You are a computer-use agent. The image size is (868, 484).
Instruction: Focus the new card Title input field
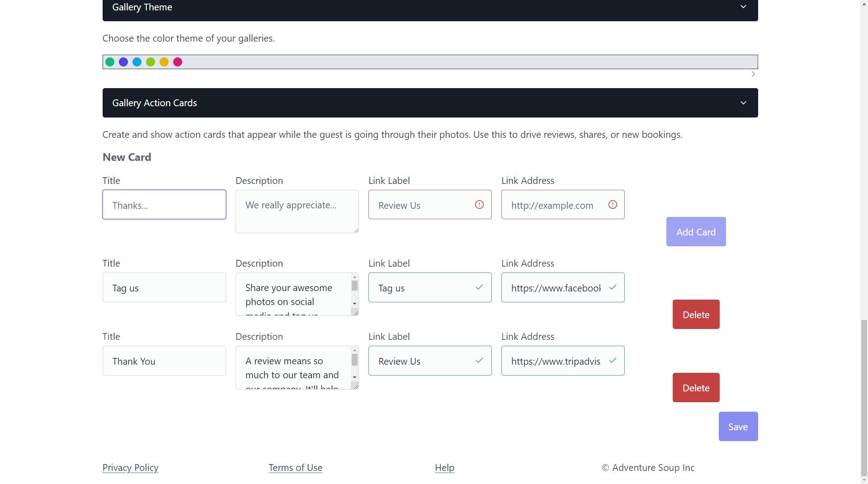[164, 205]
